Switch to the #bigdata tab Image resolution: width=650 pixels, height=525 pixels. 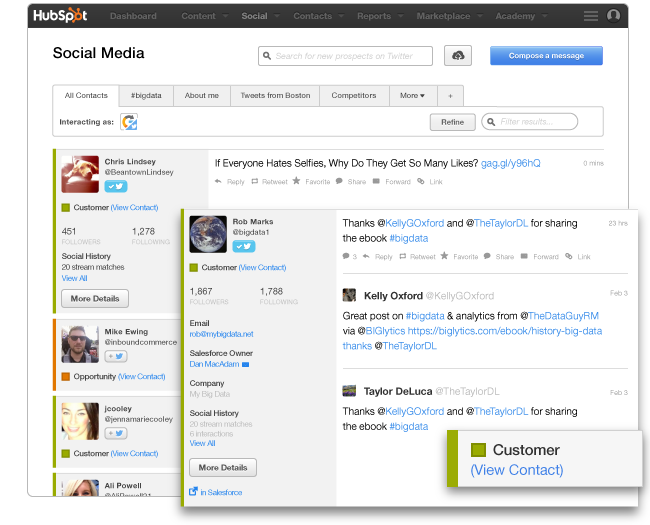[146, 96]
